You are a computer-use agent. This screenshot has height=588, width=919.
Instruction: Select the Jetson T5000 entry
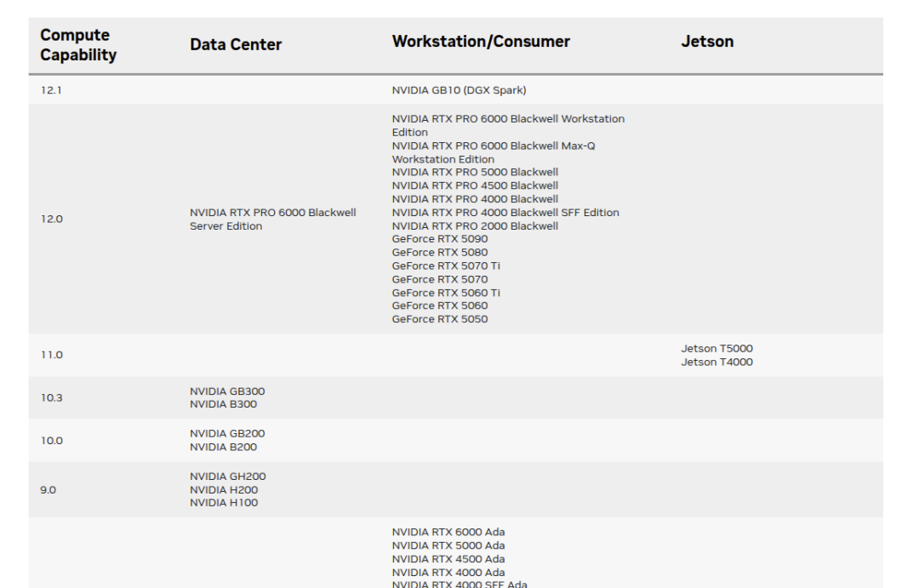pyautogui.click(x=716, y=349)
